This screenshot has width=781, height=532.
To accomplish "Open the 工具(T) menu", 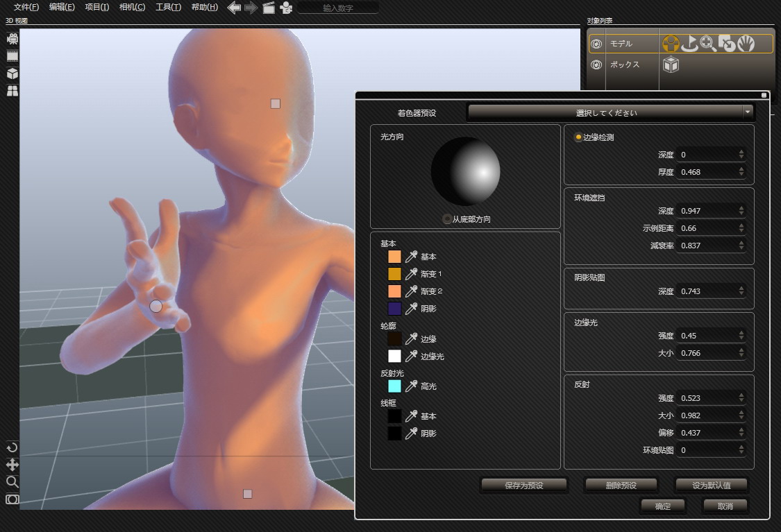I will [x=168, y=8].
